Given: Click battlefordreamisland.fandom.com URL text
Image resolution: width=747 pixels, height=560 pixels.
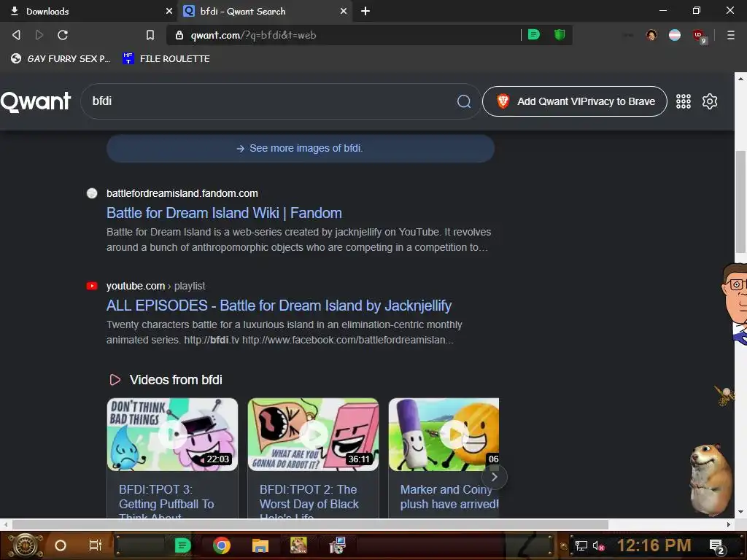Looking at the screenshot, I should pyautogui.click(x=182, y=193).
